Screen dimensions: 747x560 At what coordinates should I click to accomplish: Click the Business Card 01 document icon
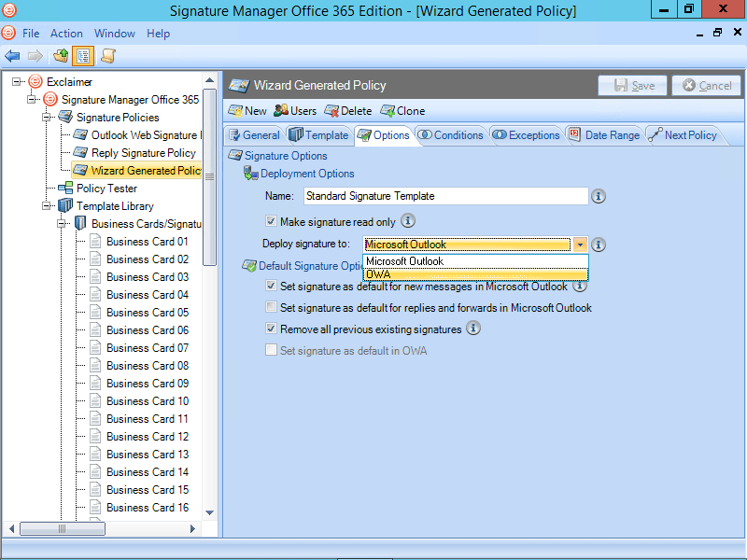pos(95,242)
